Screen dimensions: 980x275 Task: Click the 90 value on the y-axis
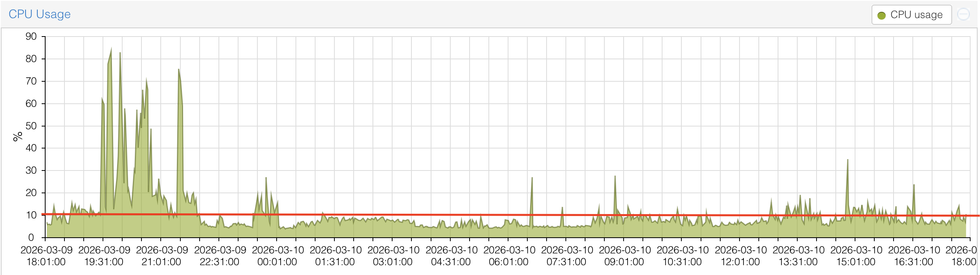pos(31,37)
